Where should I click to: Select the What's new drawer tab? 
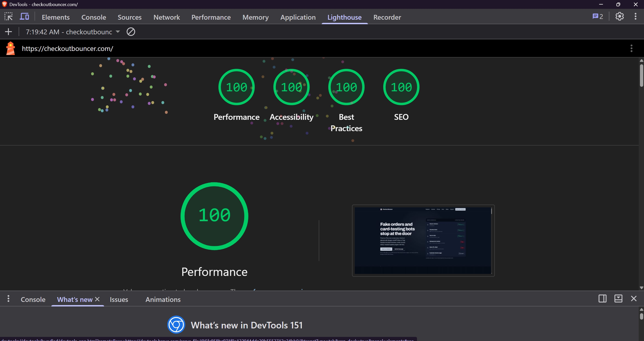tap(75, 299)
